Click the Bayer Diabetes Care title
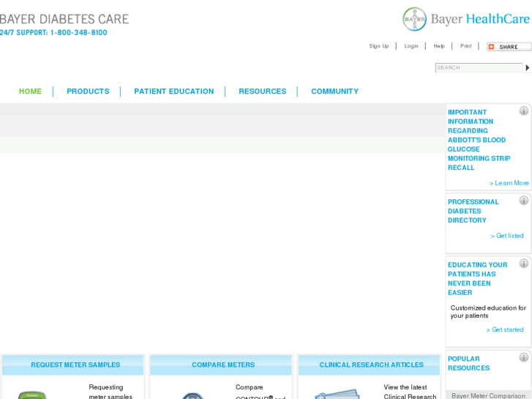 click(64, 19)
